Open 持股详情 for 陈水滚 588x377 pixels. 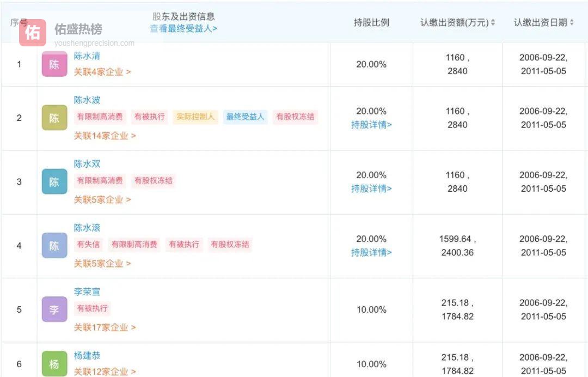tap(371, 253)
